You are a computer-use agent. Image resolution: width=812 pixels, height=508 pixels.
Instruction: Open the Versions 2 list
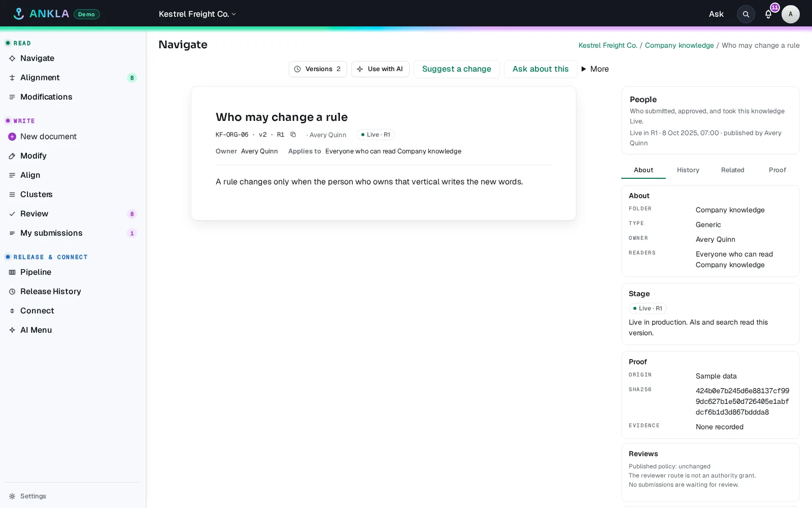click(x=318, y=69)
